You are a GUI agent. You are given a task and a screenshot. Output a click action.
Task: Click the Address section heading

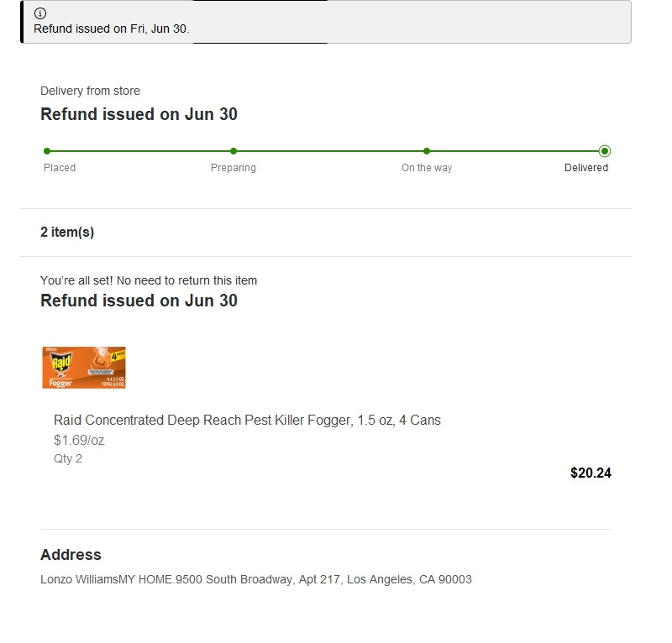71,554
